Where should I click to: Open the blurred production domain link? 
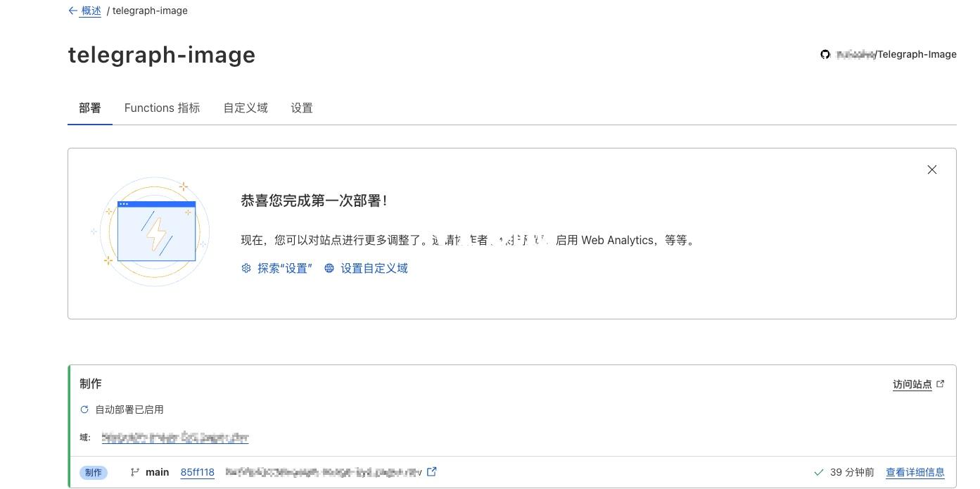(x=175, y=438)
